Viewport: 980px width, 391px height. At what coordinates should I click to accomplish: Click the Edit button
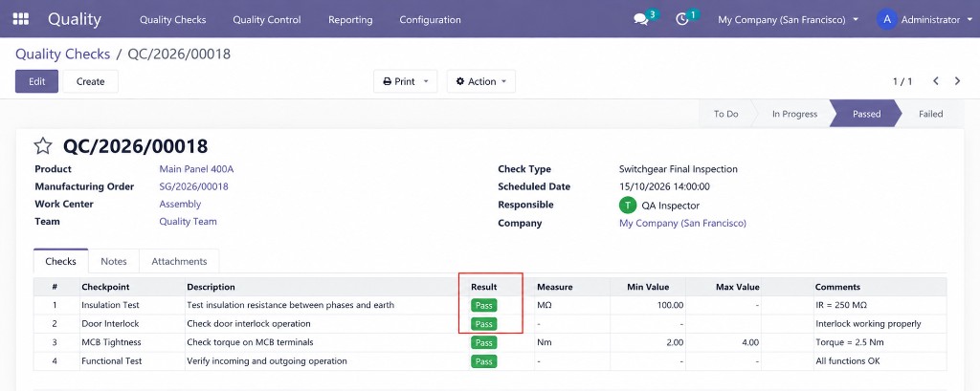pyautogui.click(x=37, y=81)
